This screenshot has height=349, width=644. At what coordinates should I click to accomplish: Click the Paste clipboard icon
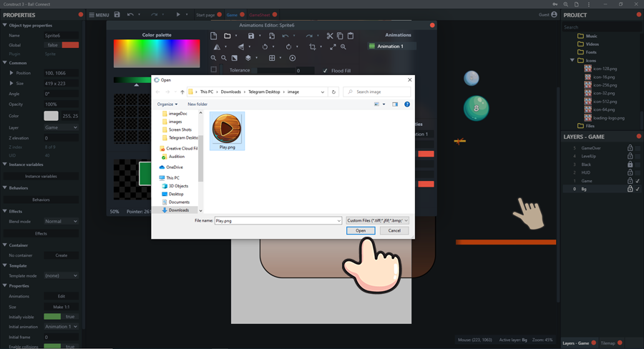click(x=351, y=36)
